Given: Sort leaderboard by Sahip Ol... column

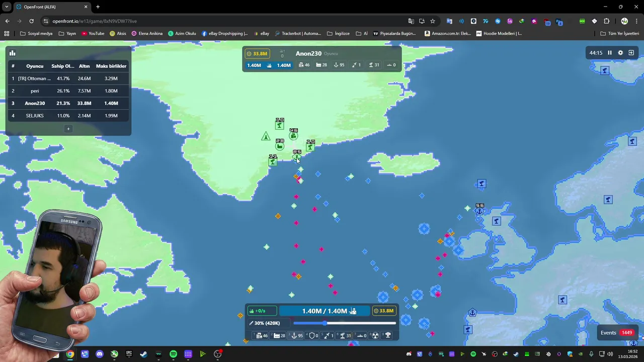Looking at the screenshot, I should pyautogui.click(x=62, y=66).
